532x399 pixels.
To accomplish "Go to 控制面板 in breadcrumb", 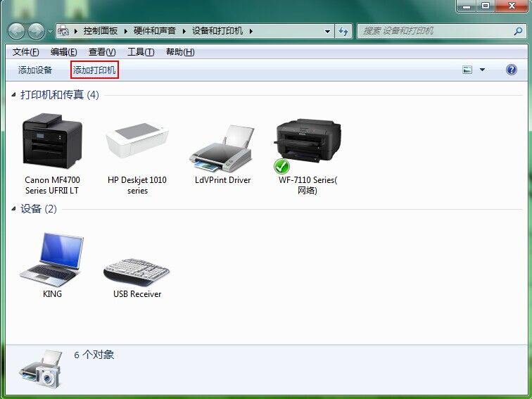I will pos(101,31).
